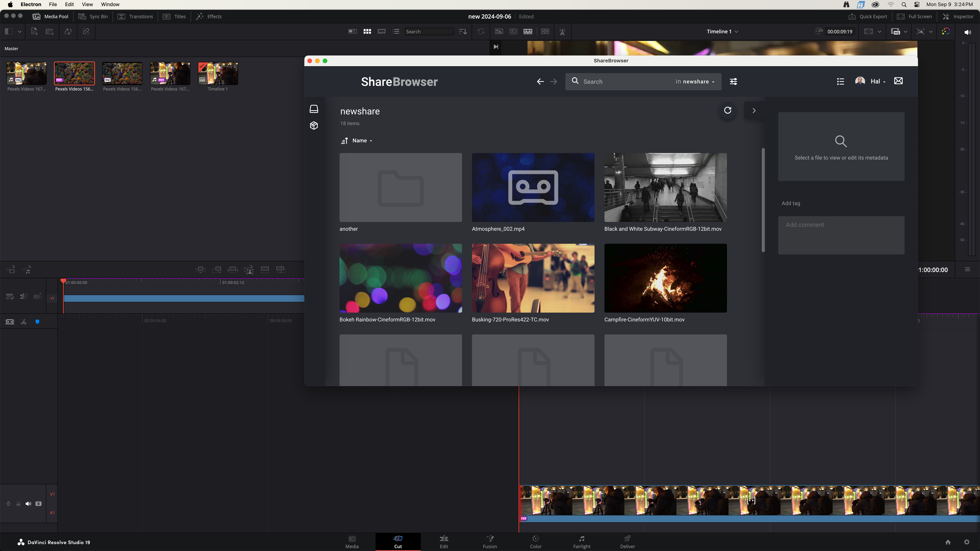
Task: Click the ShareBrowser vertical scrollbar
Action: click(763, 200)
